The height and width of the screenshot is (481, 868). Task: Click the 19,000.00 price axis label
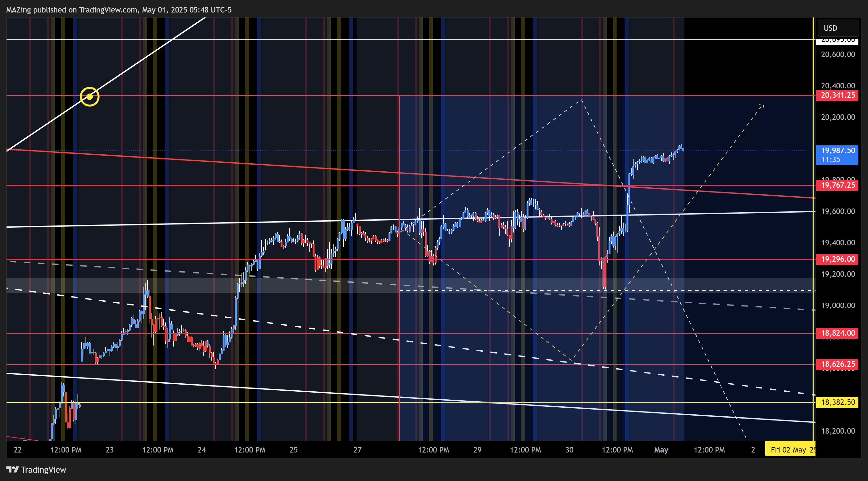coord(838,306)
